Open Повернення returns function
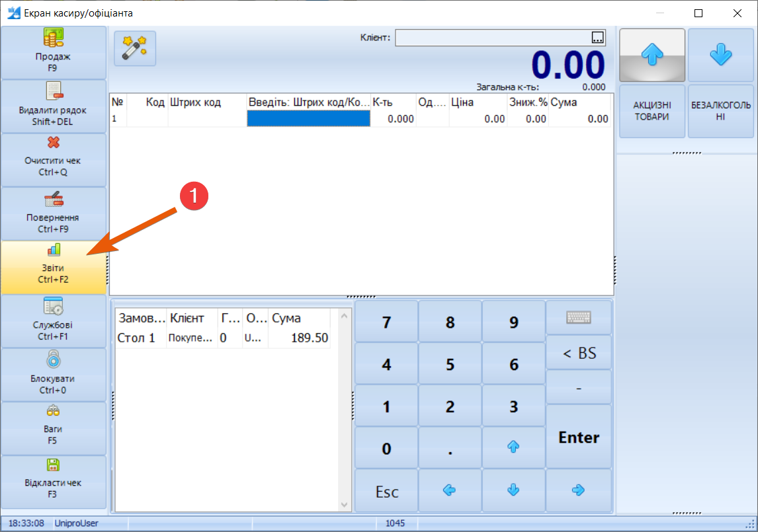The height and width of the screenshot is (532, 758). 53,213
